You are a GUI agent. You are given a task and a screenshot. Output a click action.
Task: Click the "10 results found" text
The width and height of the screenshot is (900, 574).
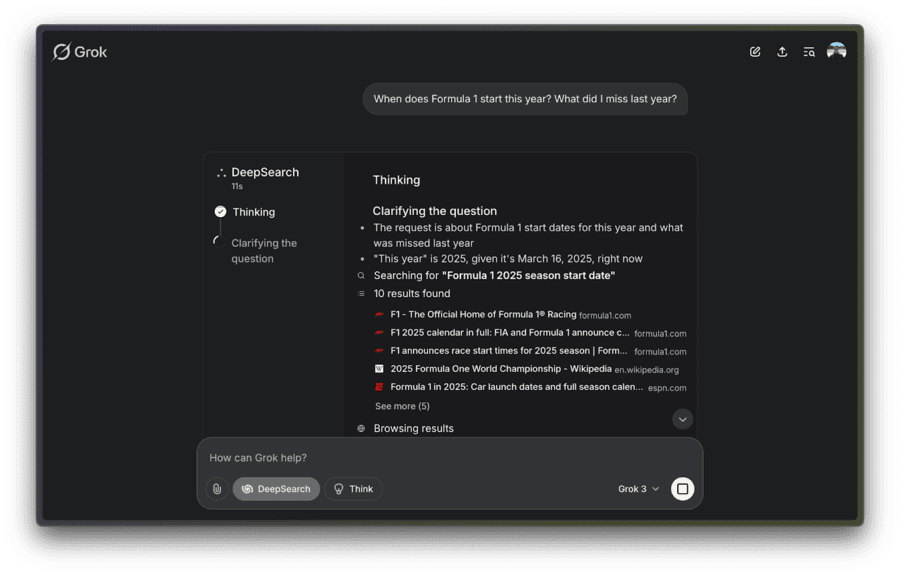412,293
